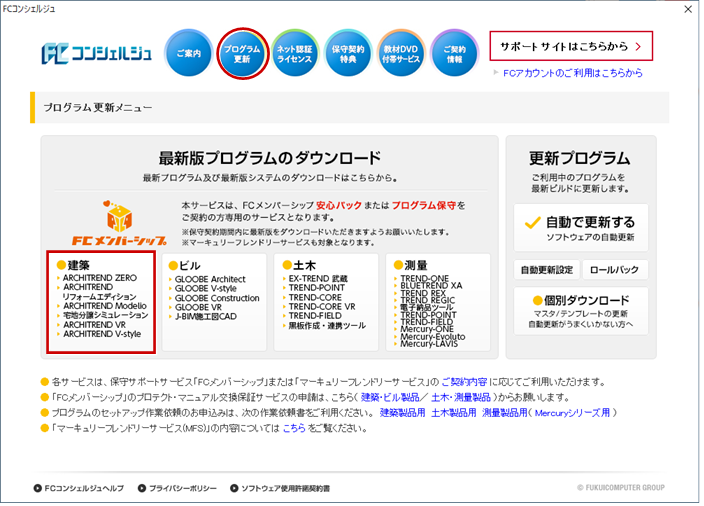704x506 pixels.
Task: Open the 教材DVD付帯サービス circle button
Action: pyautogui.click(x=401, y=53)
